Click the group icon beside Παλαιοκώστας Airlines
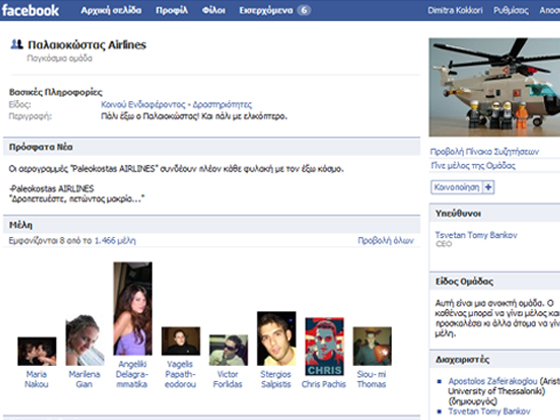This screenshot has height=420, width=560. tap(17, 44)
